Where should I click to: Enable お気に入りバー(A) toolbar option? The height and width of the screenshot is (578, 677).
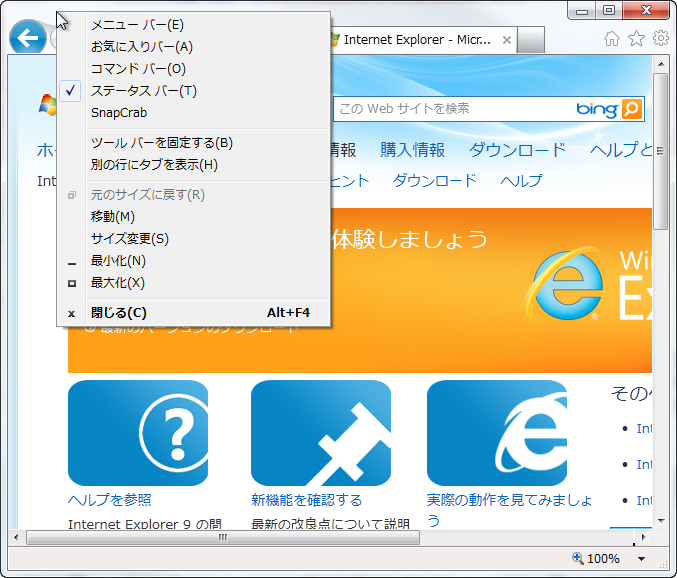click(x=141, y=47)
